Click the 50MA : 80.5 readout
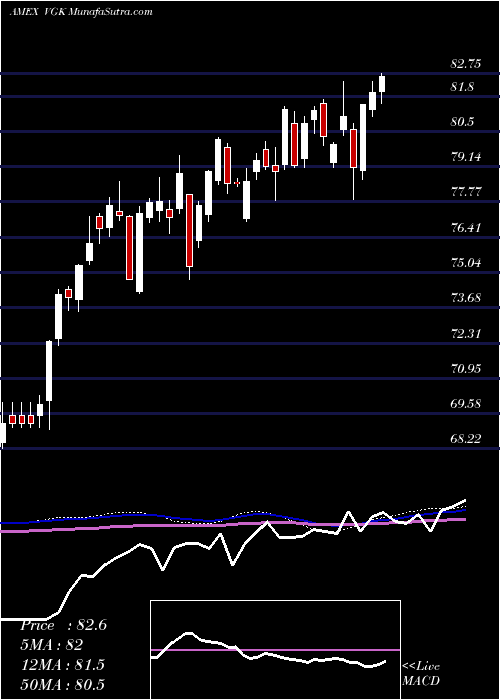This screenshot has width=500, height=700. (62, 684)
